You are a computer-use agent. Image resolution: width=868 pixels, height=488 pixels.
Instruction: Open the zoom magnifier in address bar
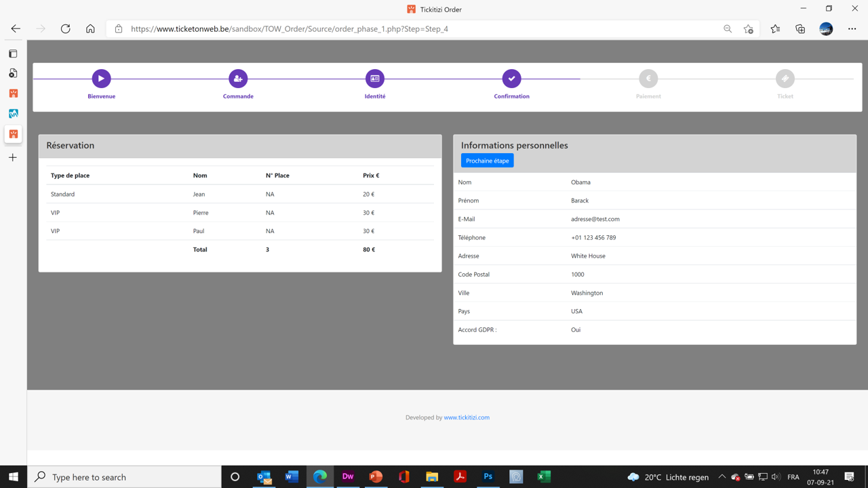pos(728,29)
